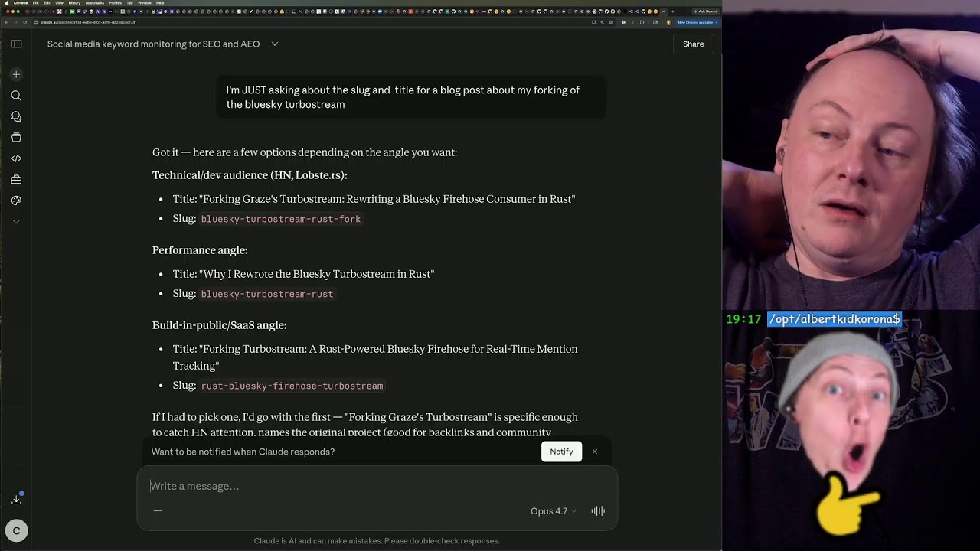Expand more sidebar items chevron
The height and width of the screenshot is (551, 980).
click(x=16, y=221)
